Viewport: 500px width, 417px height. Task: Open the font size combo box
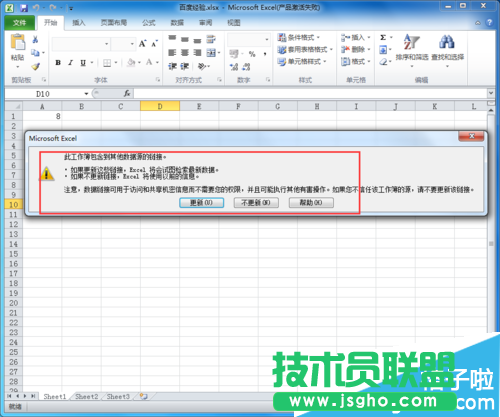point(123,44)
